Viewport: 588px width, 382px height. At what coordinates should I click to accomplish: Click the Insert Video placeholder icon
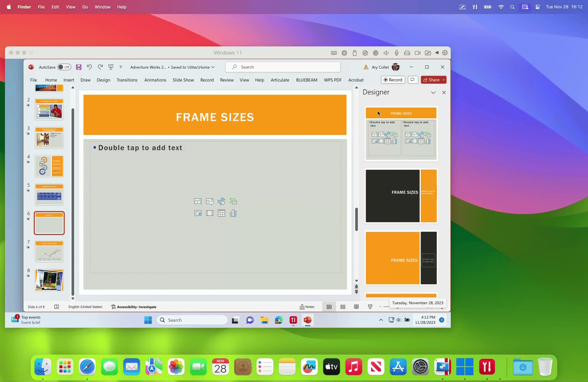click(x=210, y=213)
